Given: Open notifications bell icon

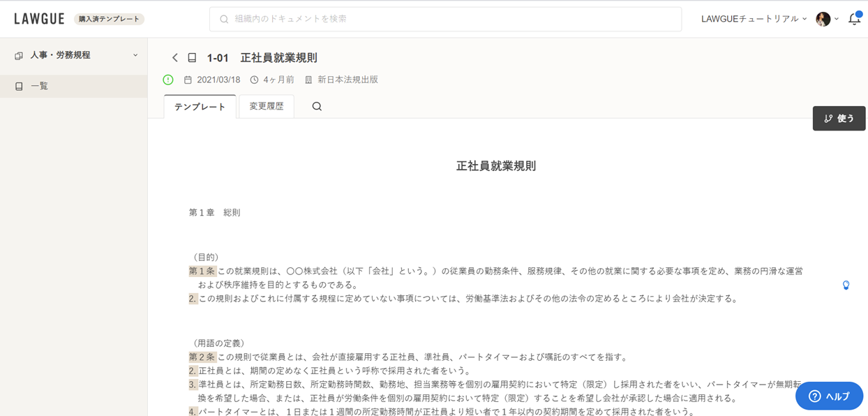Looking at the screenshot, I should pyautogui.click(x=854, y=19).
